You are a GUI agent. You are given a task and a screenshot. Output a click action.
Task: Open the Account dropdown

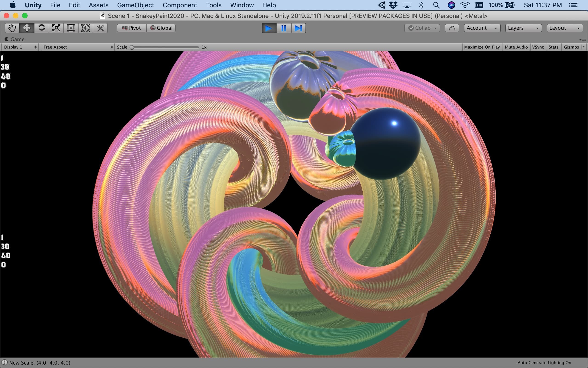pos(482,28)
